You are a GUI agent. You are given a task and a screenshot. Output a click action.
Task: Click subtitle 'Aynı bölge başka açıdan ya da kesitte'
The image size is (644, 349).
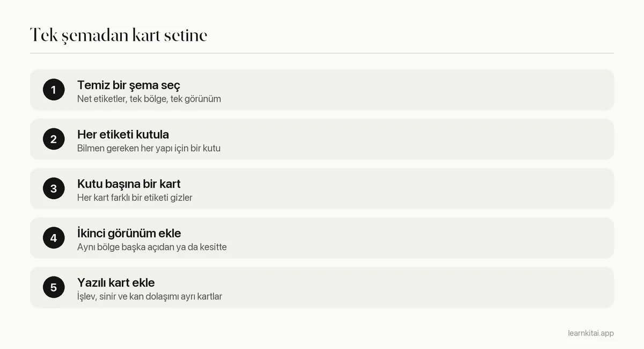(152, 247)
